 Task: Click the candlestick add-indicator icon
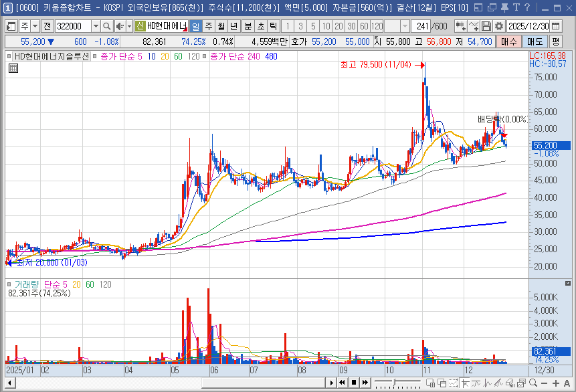click(x=460, y=26)
